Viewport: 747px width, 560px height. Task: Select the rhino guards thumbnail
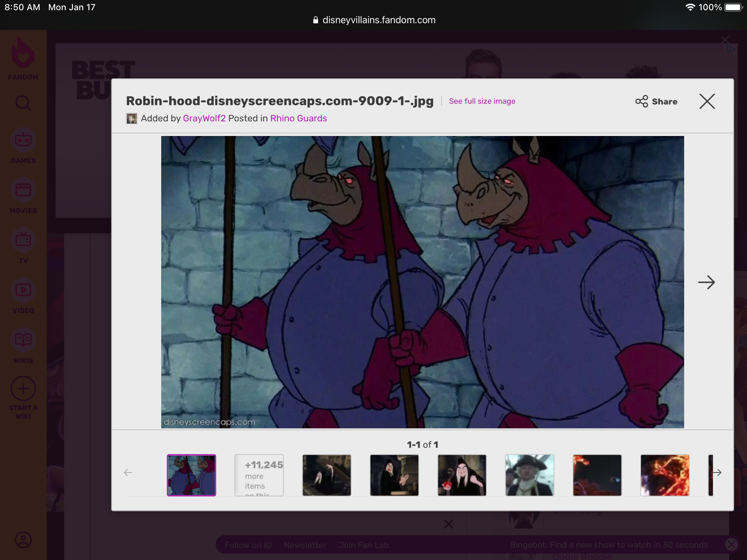click(191, 475)
